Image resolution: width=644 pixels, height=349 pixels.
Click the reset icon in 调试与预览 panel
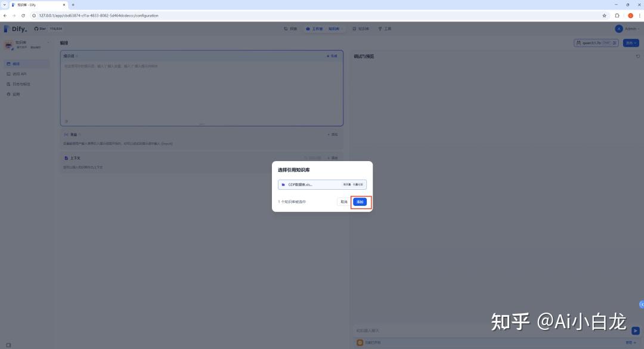pyautogui.click(x=637, y=57)
